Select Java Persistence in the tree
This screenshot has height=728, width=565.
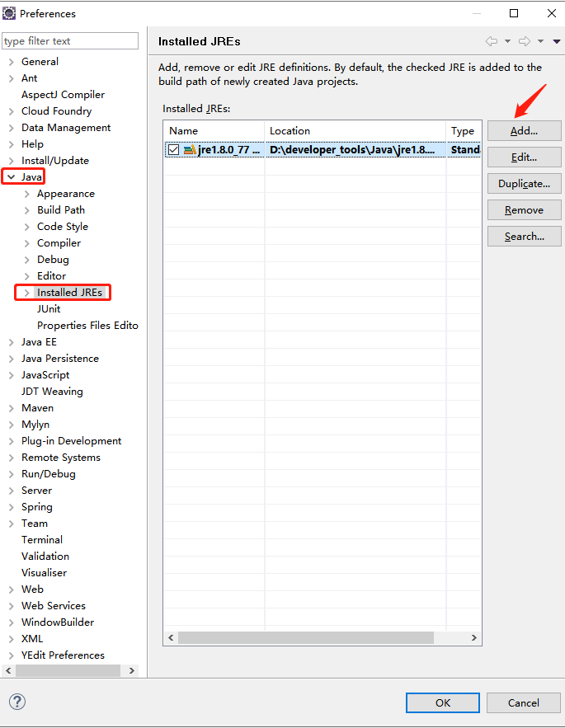point(60,359)
